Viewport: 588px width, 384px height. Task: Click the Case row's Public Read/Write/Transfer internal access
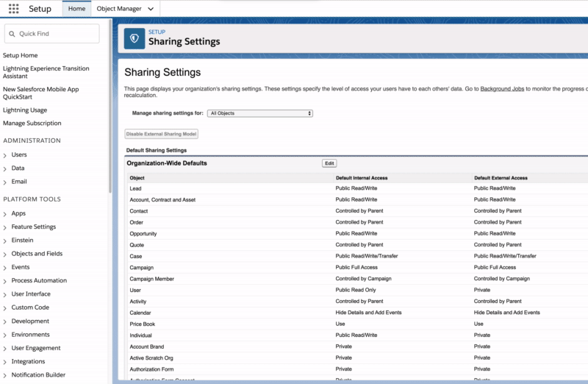tap(366, 256)
